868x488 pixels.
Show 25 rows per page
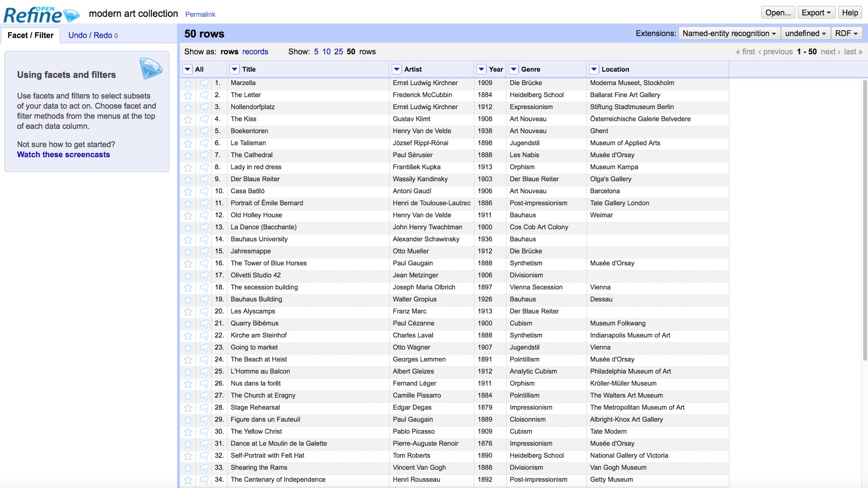pos(339,51)
